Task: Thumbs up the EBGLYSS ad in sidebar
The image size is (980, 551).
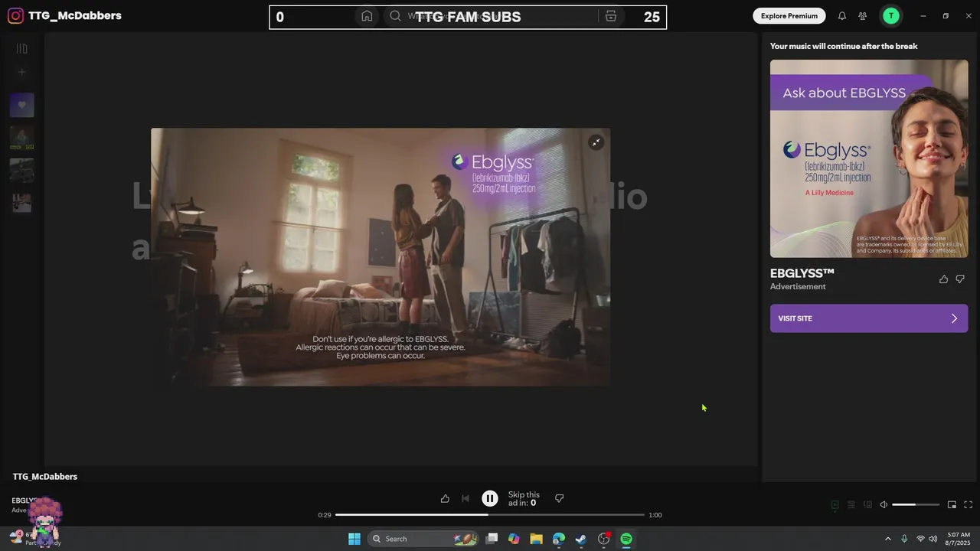Action: pyautogui.click(x=943, y=279)
